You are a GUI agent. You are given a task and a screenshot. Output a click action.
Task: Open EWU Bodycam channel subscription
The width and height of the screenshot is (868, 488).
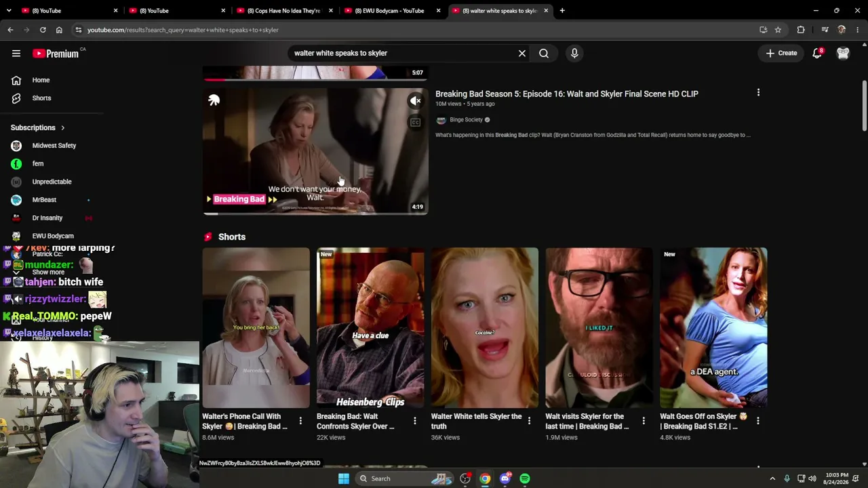click(x=52, y=236)
